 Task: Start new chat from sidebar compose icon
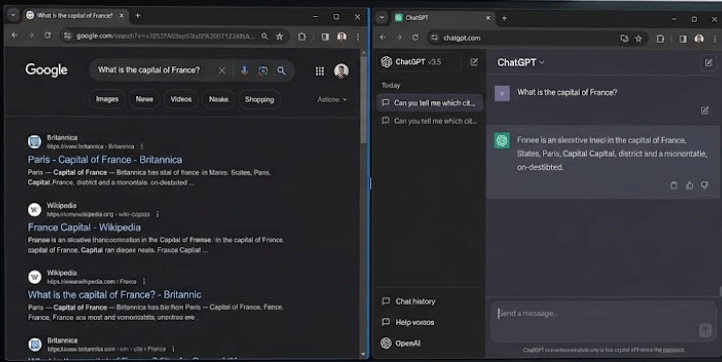(x=474, y=62)
